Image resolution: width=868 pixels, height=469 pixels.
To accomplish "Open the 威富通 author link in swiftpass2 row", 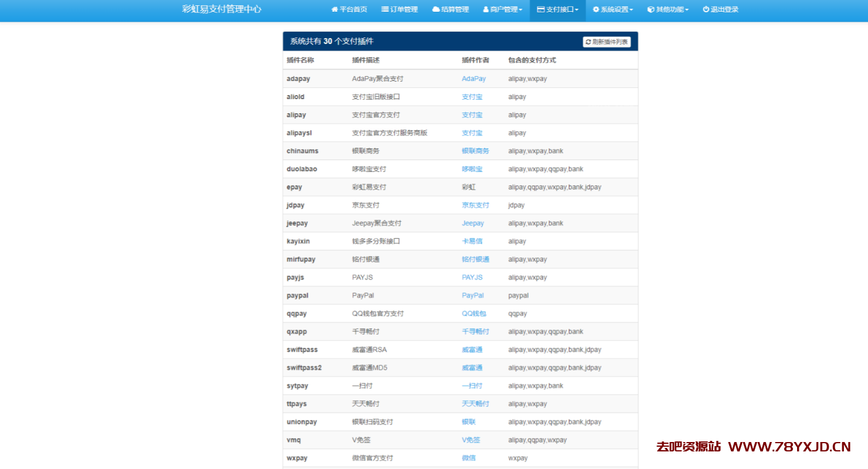I will pyautogui.click(x=472, y=368).
